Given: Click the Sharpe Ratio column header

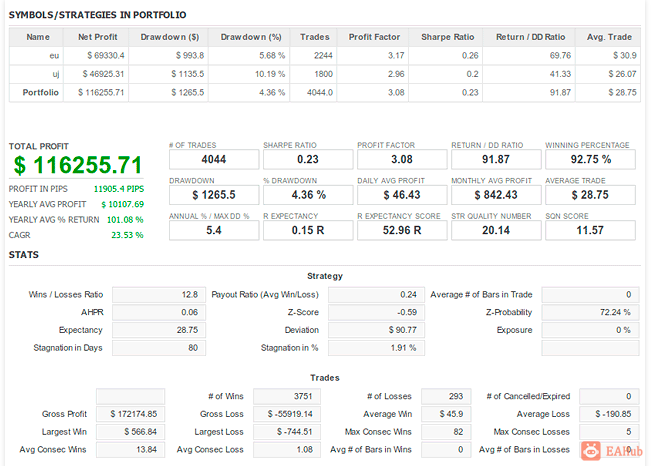Looking at the screenshot, I should (x=447, y=37).
